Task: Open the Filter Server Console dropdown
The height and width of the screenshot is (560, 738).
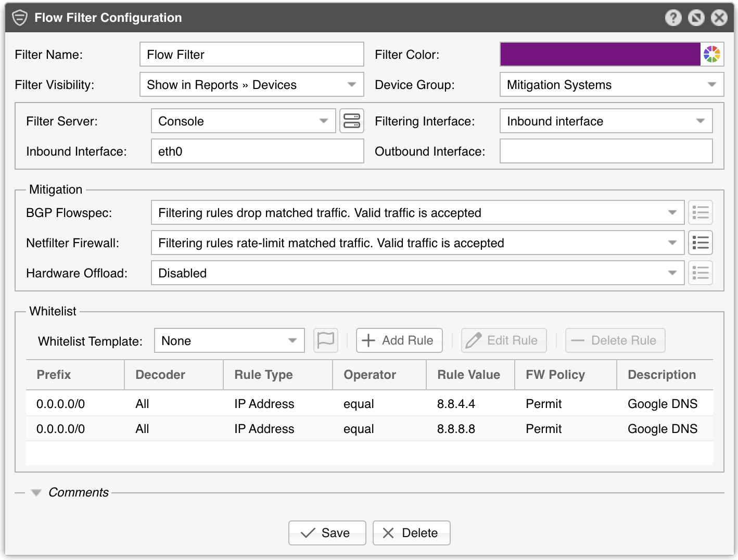Action: click(x=244, y=121)
